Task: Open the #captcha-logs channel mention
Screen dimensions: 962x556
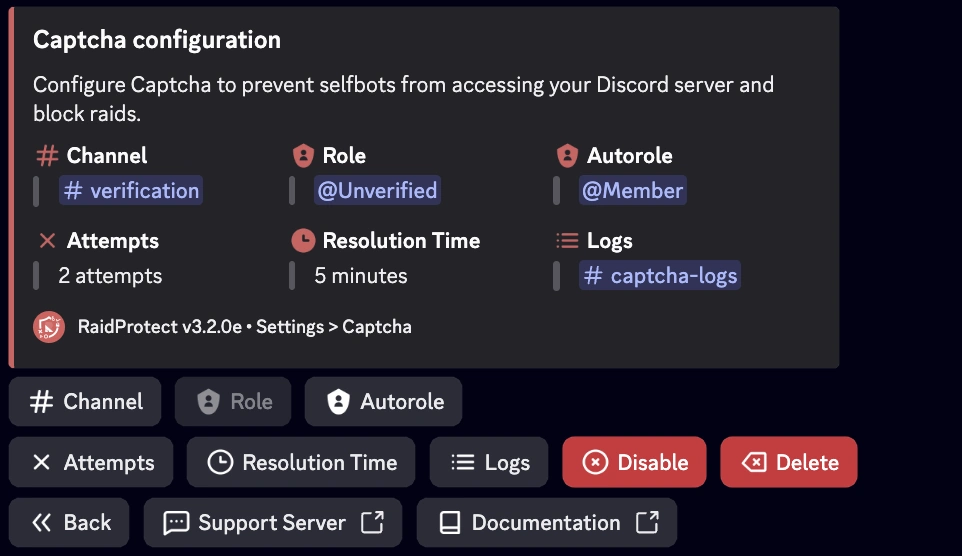Action: tap(661, 276)
